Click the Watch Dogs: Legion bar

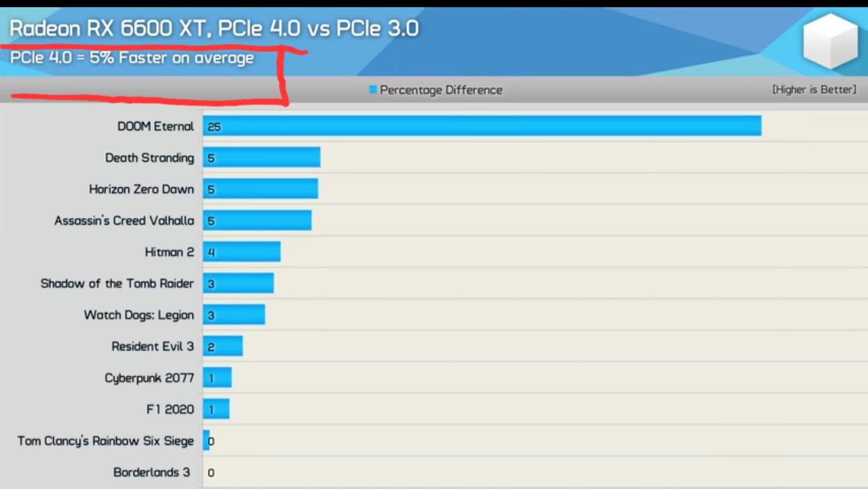pos(234,314)
